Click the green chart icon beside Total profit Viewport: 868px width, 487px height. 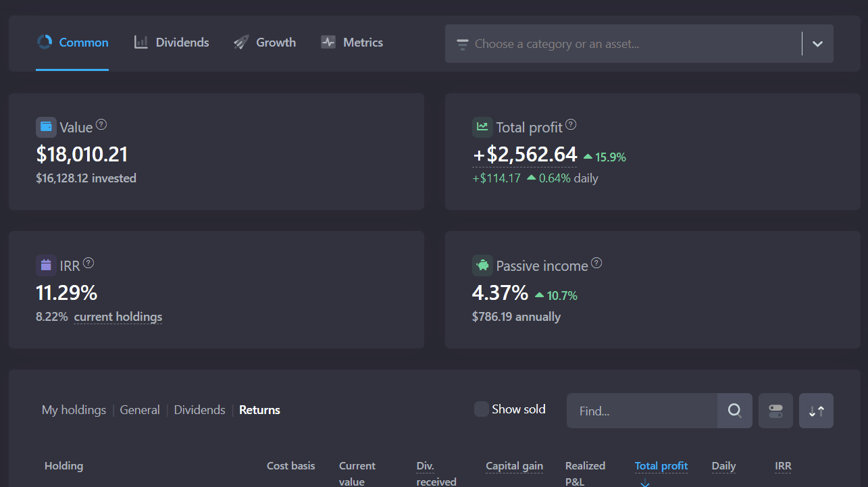coord(482,127)
